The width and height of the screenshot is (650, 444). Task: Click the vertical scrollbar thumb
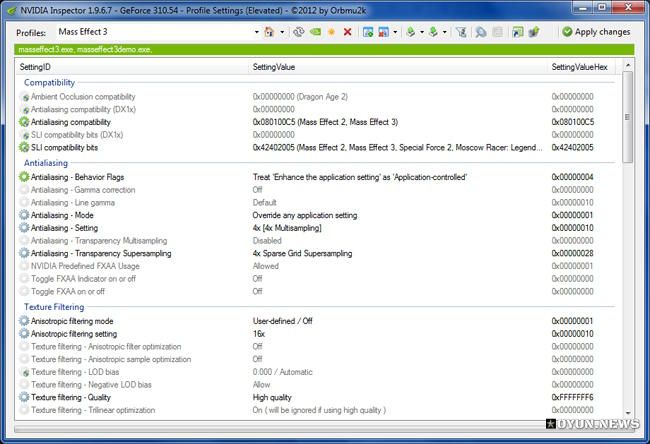(x=628, y=117)
